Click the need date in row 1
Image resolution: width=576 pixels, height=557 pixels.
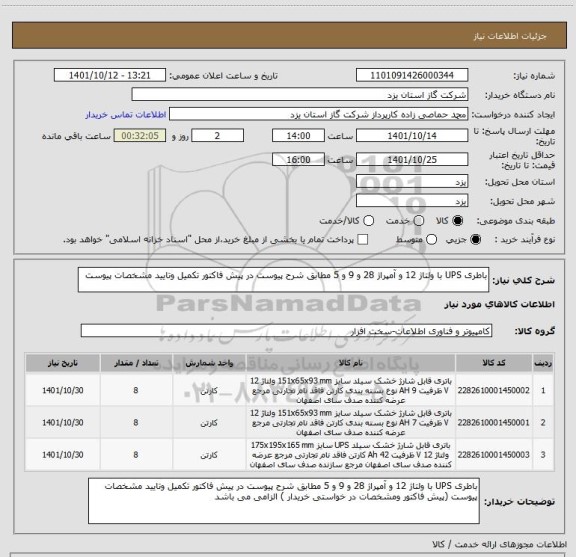(62, 390)
